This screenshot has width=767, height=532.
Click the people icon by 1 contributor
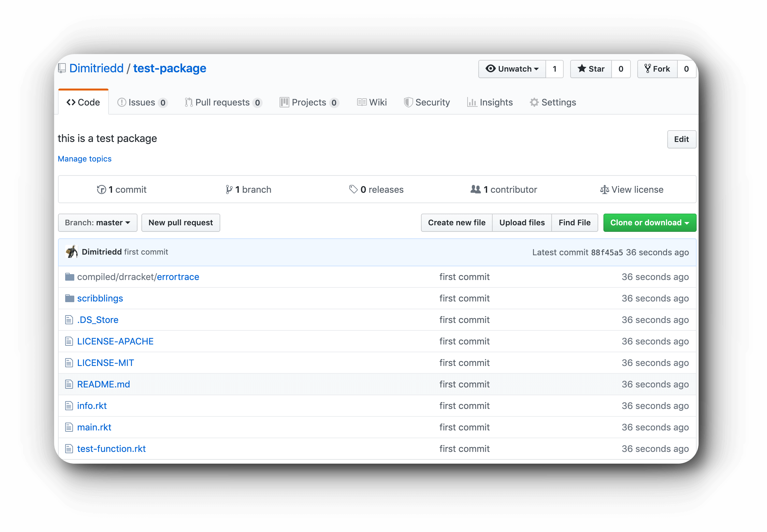point(475,189)
